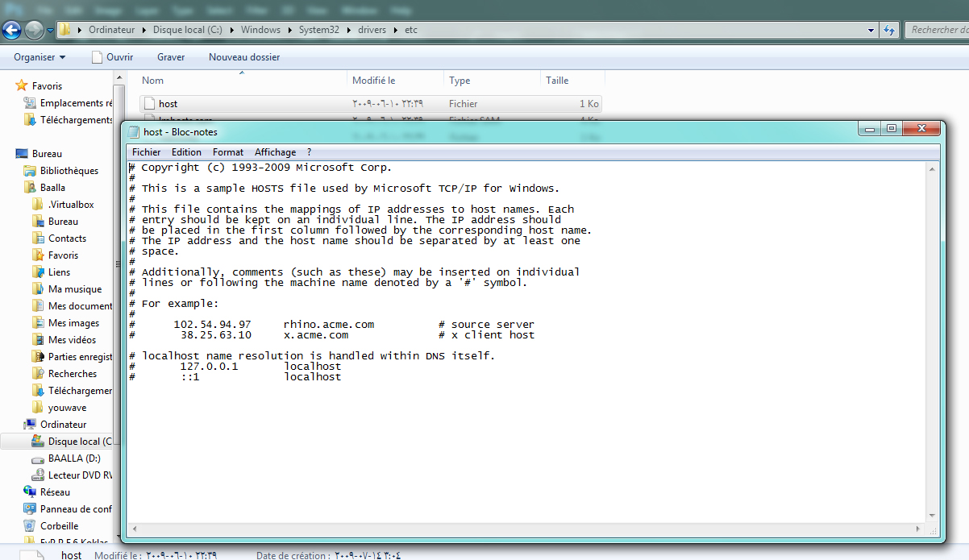
Task: Select the Bureau desktop root icon
Action: 23,153
